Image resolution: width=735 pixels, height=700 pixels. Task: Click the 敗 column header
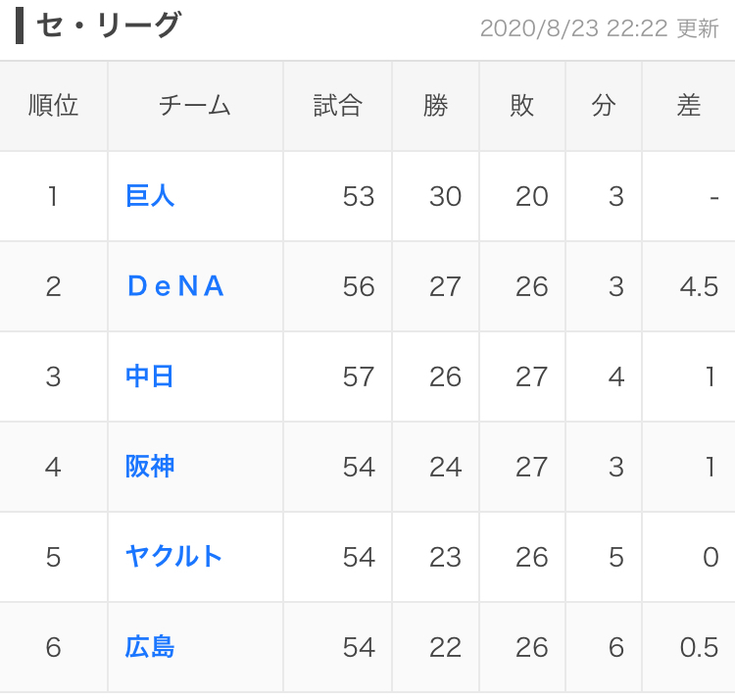pos(522,106)
